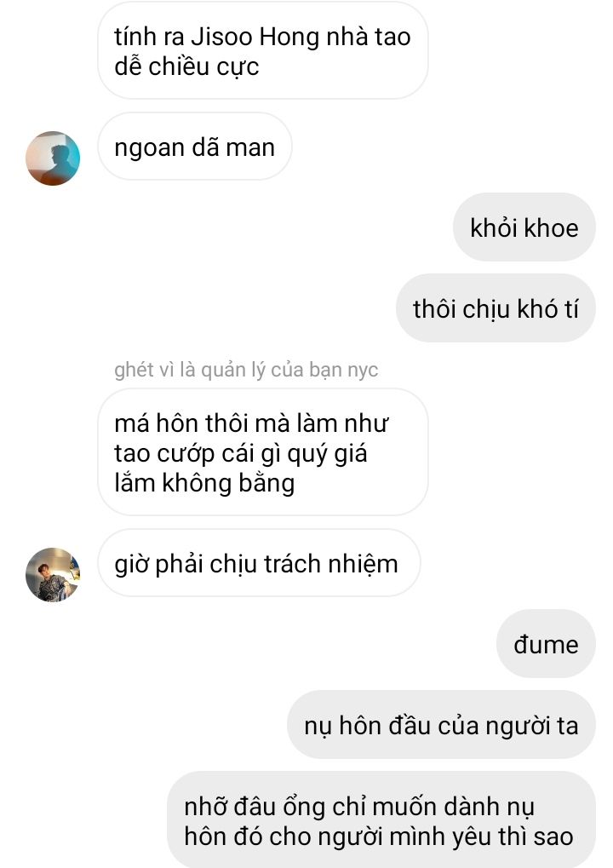The height and width of the screenshot is (868, 613).
Task: Select the "ngoan dã man" message bubble
Action: tap(195, 147)
